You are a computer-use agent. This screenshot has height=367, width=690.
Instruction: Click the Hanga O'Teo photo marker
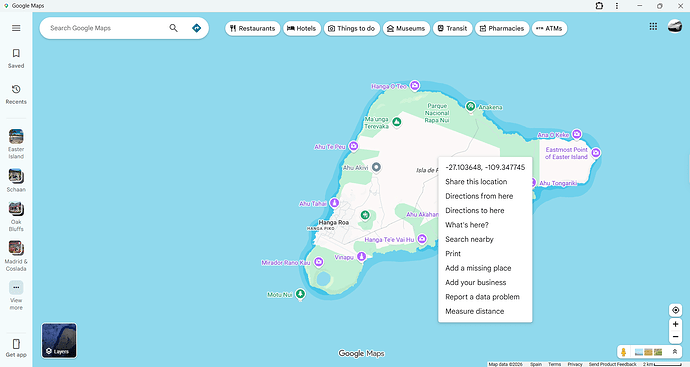pyautogui.click(x=415, y=86)
